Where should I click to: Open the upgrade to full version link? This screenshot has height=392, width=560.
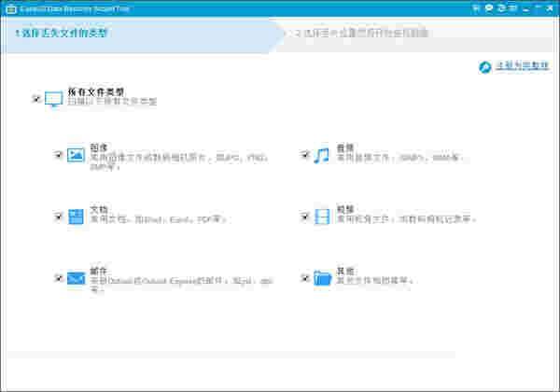(x=522, y=65)
